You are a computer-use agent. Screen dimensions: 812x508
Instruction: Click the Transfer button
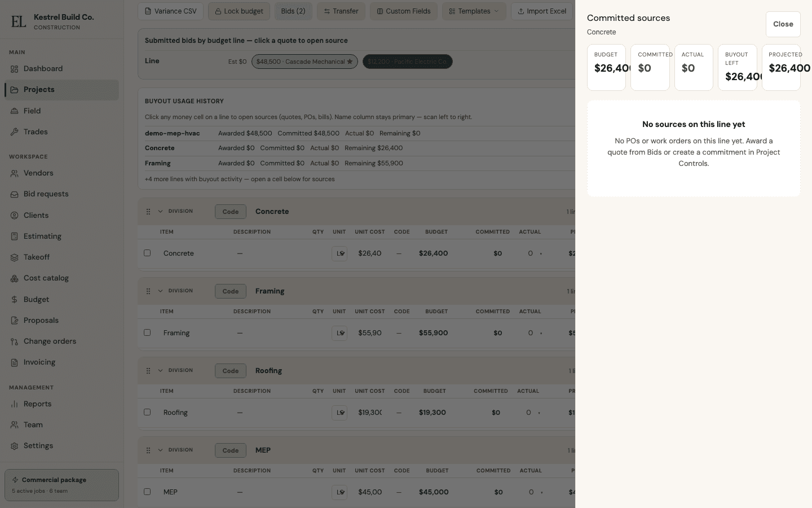tap(341, 11)
